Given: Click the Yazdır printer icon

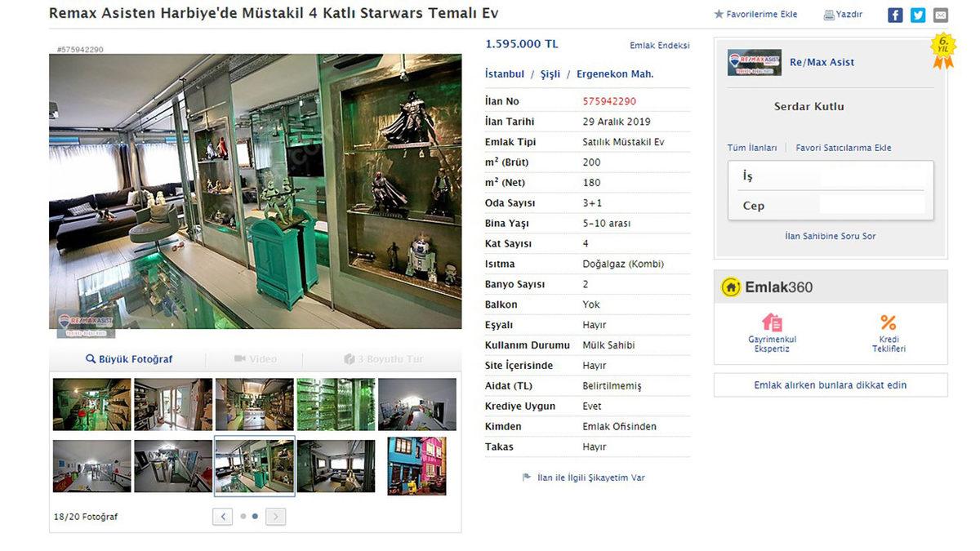Looking at the screenshot, I should [x=829, y=15].
